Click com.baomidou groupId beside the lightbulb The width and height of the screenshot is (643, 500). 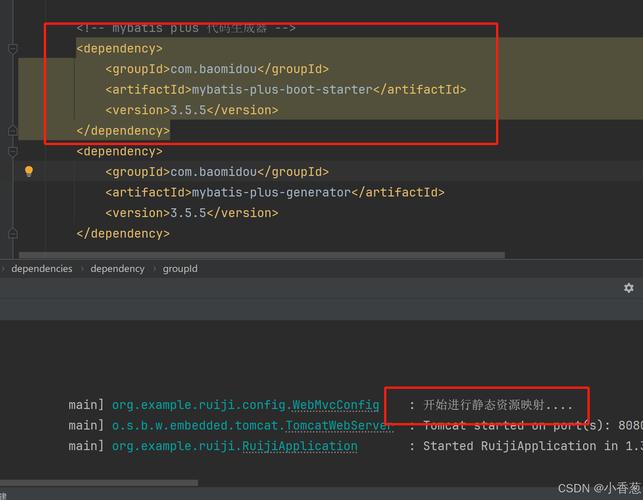coord(214,172)
